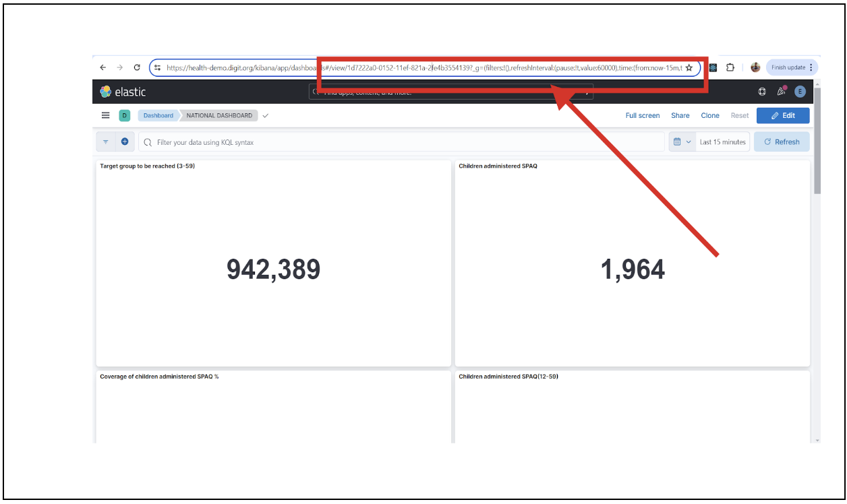This screenshot has width=847, height=504.
Task: Bookmark this page with the star icon
Action: point(689,67)
